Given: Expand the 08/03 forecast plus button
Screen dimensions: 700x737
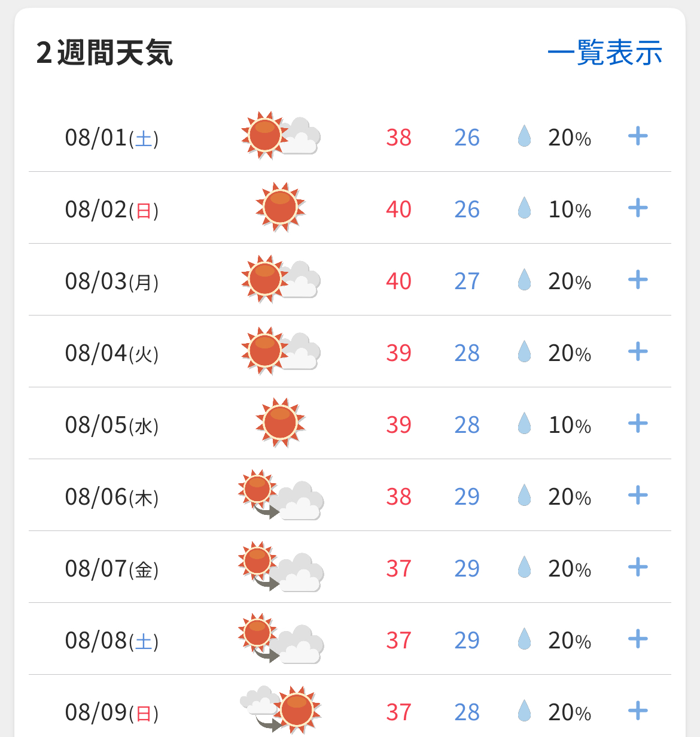Looking at the screenshot, I should click(x=638, y=280).
